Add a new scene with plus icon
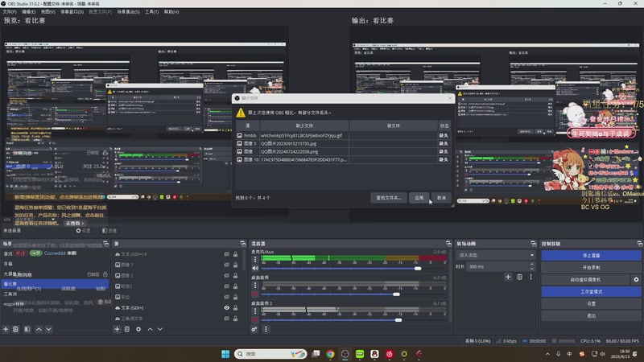The height and width of the screenshot is (362, 644). pos(6,329)
